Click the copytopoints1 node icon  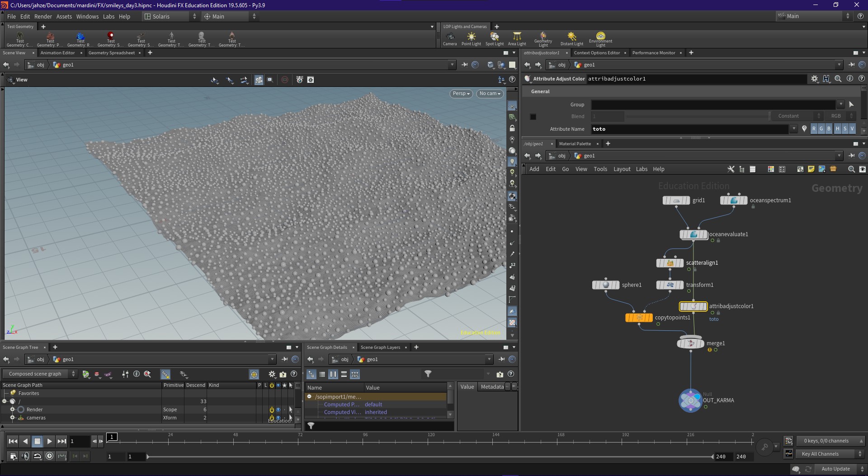pyautogui.click(x=639, y=318)
